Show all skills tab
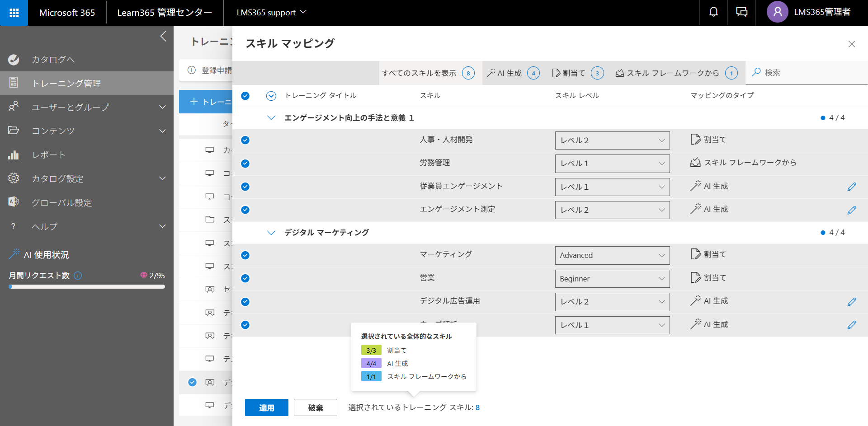Viewport: 868px width, 426px height. coord(428,73)
